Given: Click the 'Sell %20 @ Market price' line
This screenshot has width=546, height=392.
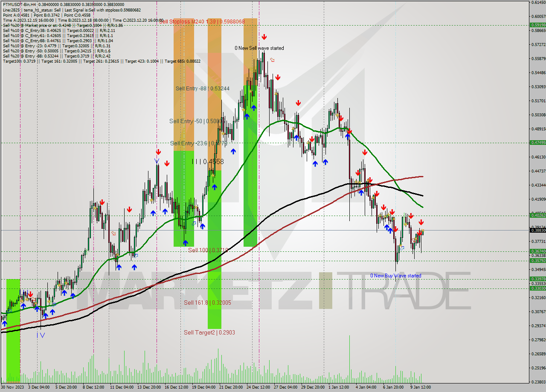Looking at the screenshot, I should 63,25.
